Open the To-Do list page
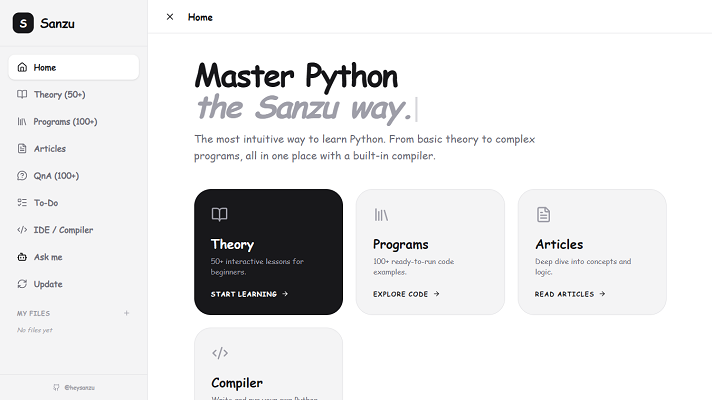 click(x=74, y=202)
